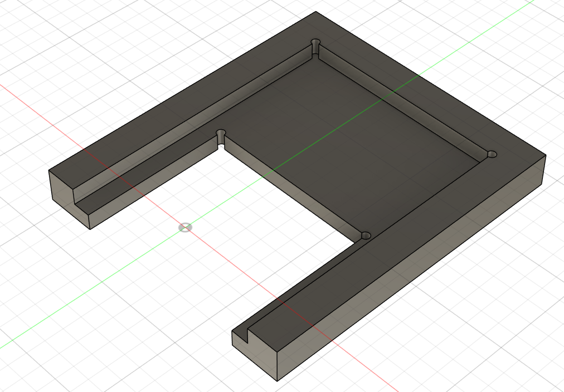Select the thin side face under the pocket's open edge

(290, 188)
